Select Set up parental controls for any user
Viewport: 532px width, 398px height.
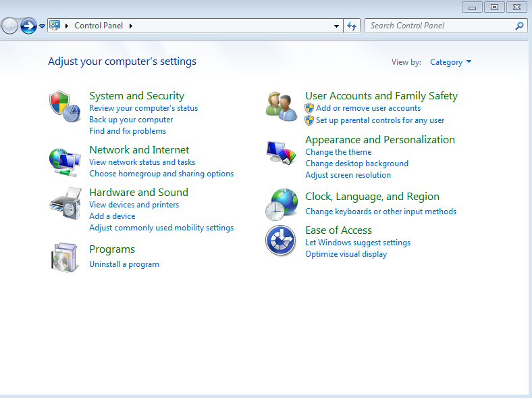tap(380, 120)
